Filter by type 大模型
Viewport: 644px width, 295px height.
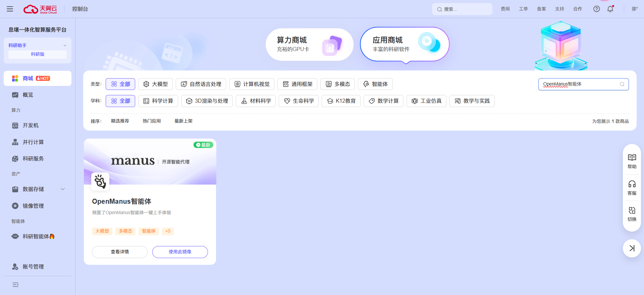tap(155, 84)
